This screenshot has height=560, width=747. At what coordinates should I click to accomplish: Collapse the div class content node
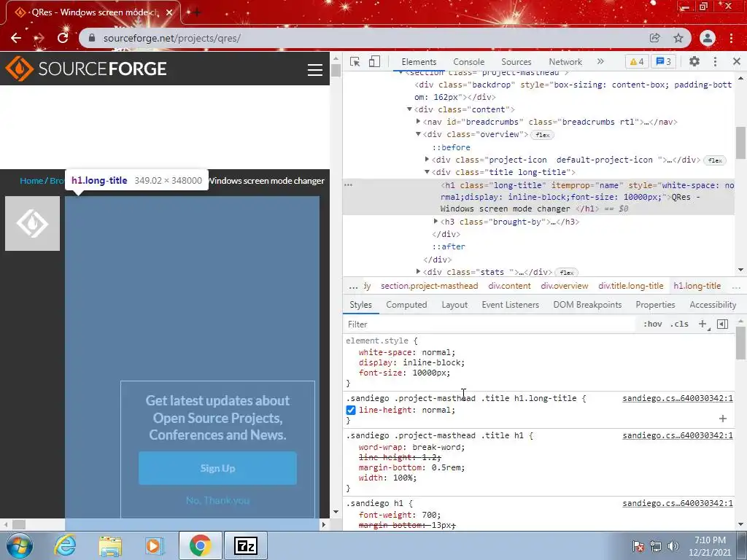pos(409,109)
